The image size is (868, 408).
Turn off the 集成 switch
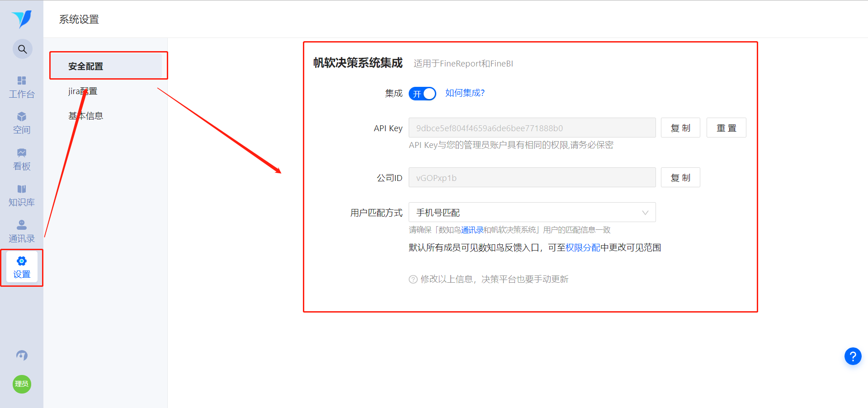pyautogui.click(x=422, y=94)
